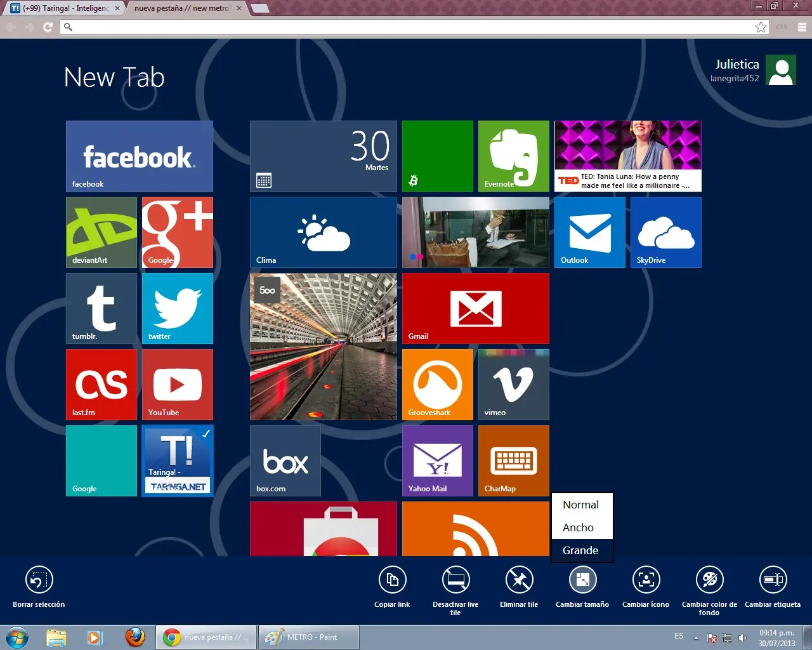Screen dimensions: 812x650
Task: Open the teal Google tile
Action: coord(101,461)
